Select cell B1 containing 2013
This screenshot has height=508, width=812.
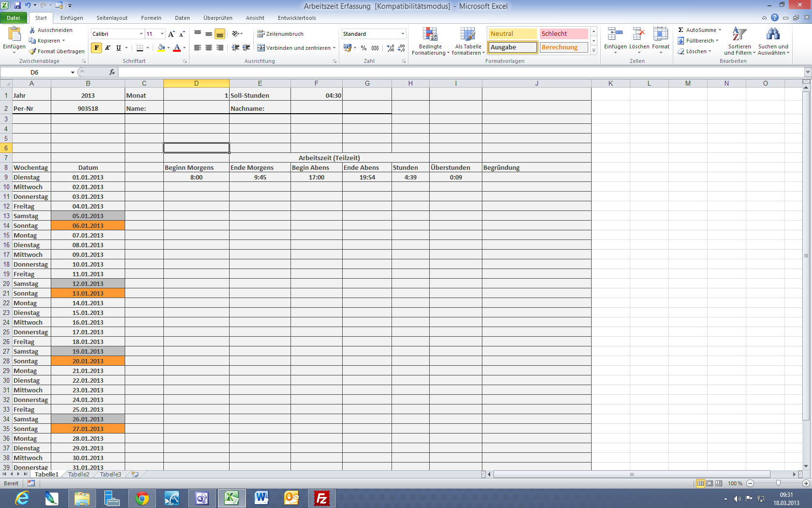point(88,95)
